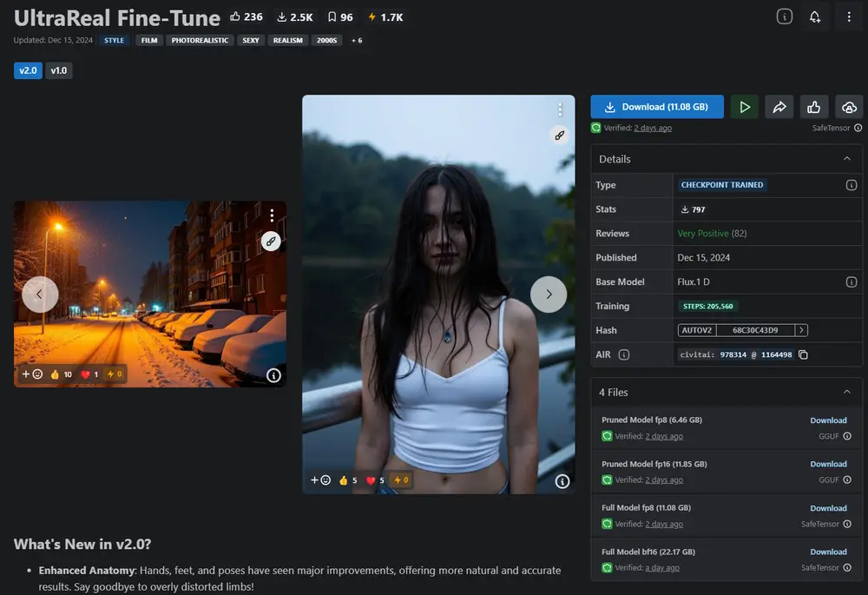This screenshot has height=595, width=868.
Task: Click the CHECKPOINT TRAINED badge
Action: point(721,185)
